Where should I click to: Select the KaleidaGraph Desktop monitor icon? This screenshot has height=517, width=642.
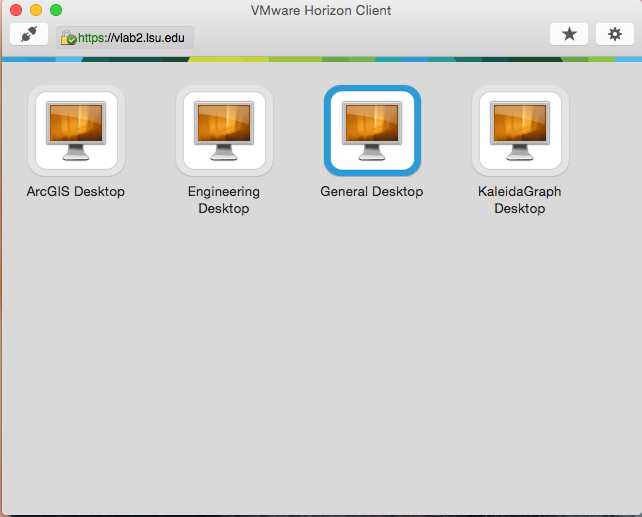pyautogui.click(x=520, y=131)
